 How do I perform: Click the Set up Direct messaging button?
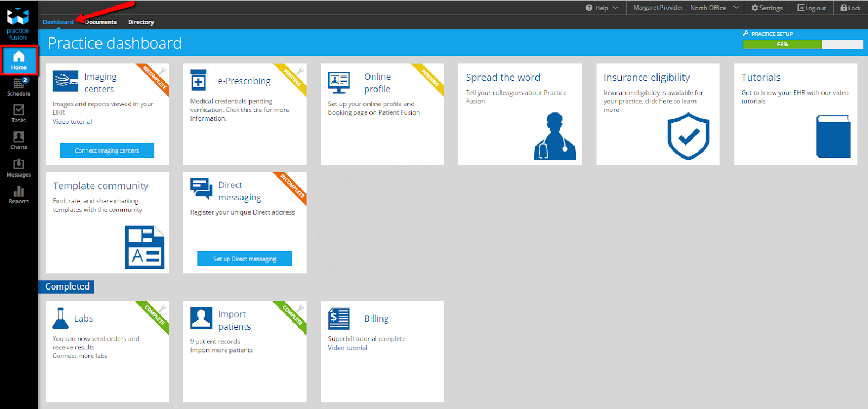point(245,259)
